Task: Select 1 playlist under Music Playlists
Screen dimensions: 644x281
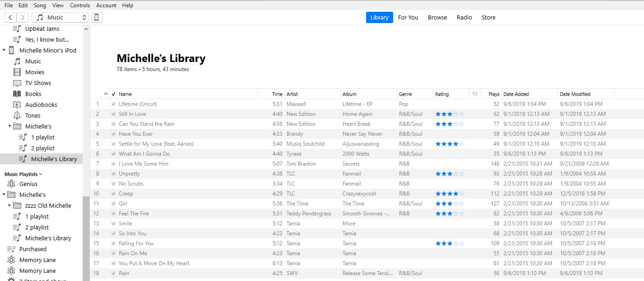Action: click(37, 216)
